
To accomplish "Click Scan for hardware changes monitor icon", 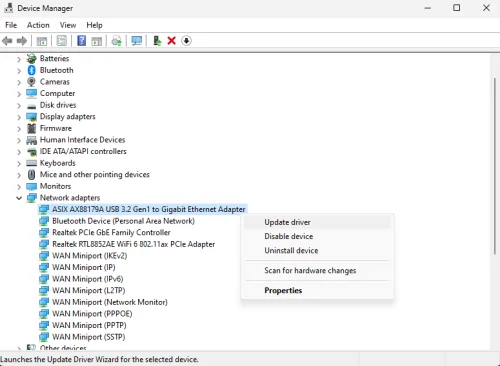I will point(136,41).
